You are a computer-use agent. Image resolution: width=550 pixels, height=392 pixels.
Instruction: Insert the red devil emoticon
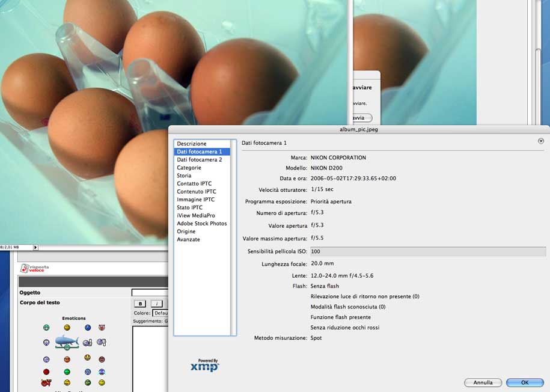(46, 382)
